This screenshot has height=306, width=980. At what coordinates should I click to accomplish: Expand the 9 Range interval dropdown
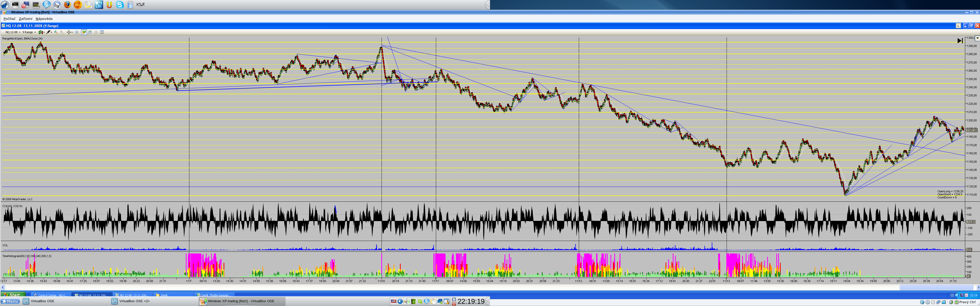[x=29, y=32]
